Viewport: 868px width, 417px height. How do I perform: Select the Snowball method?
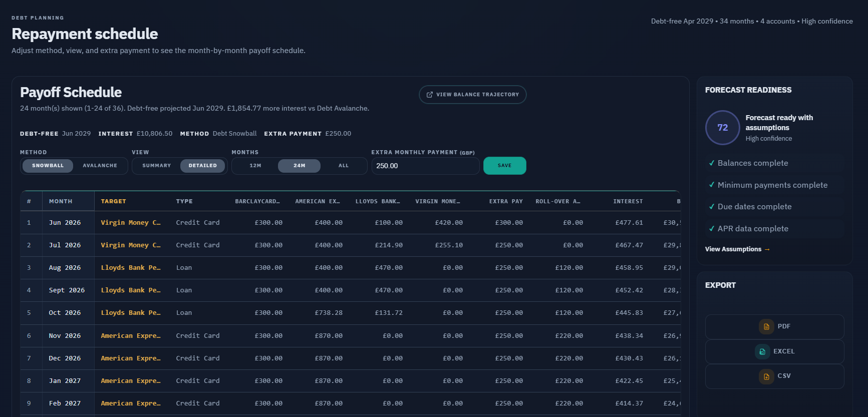48,166
